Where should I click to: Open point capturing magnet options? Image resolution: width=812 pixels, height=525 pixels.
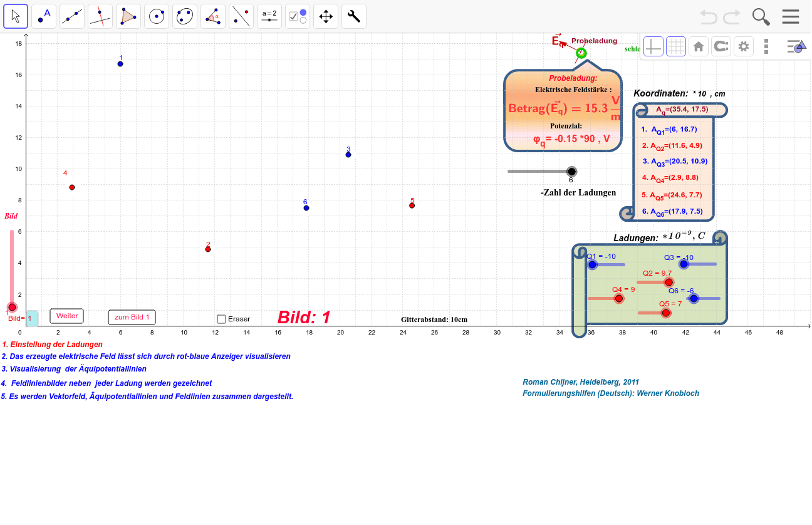click(x=721, y=46)
